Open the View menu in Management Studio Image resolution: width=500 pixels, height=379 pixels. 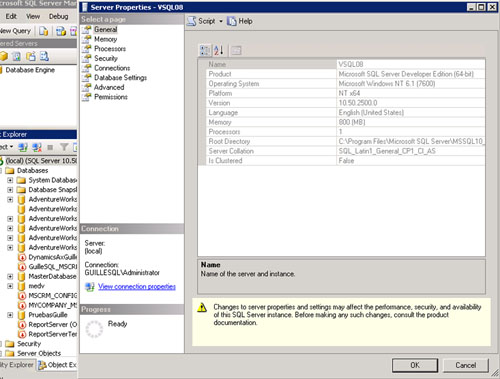[33, 16]
